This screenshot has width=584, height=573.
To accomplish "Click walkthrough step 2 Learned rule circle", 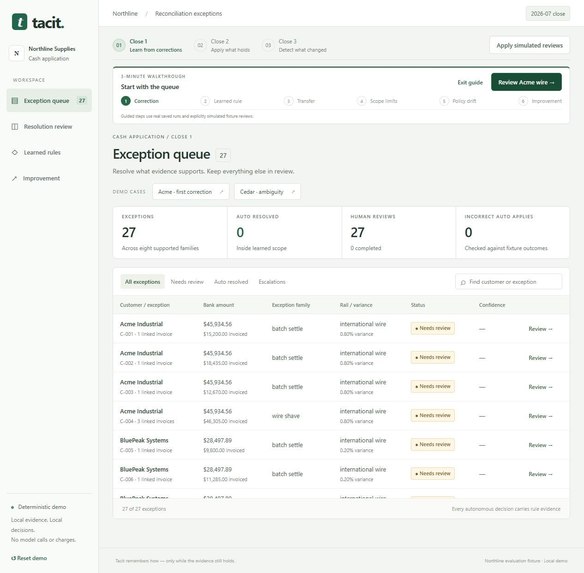I will (x=205, y=101).
